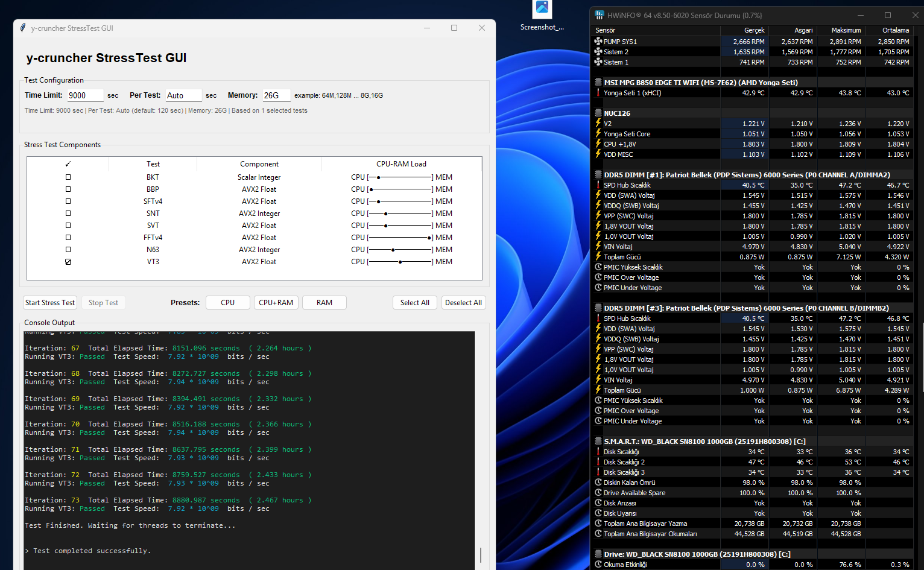Enable the SVT test checkbox
Viewport: 924px width, 570px height.
pos(68,226)
